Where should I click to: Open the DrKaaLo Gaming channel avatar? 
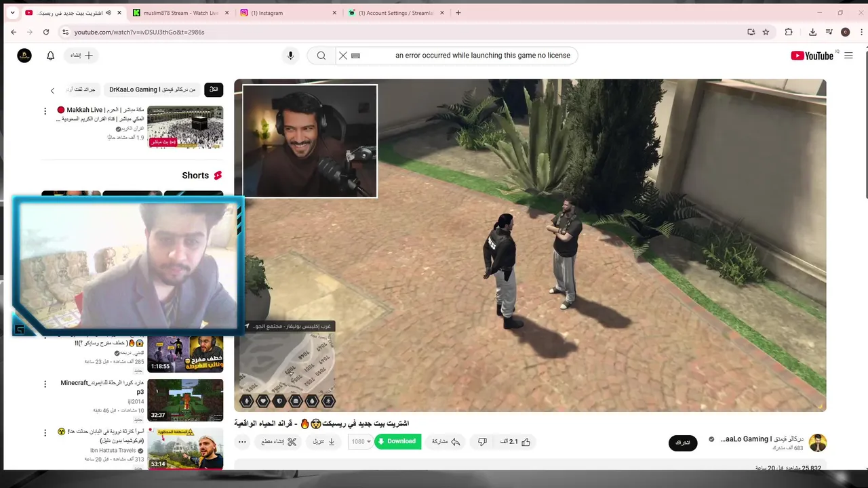tap(818, 443)
